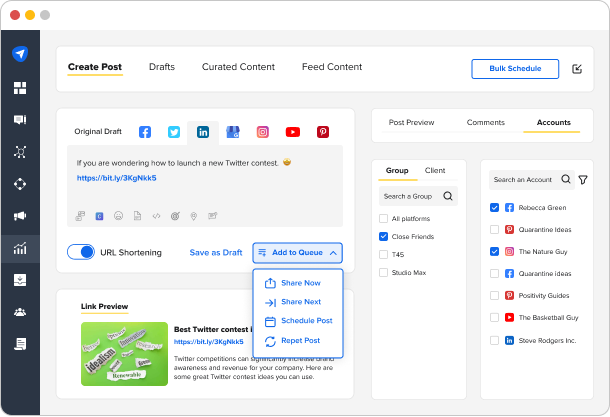This screenshot has height=417, width=610.
Task: Switch to the Drafts tab
Action: tap(162, 67)
